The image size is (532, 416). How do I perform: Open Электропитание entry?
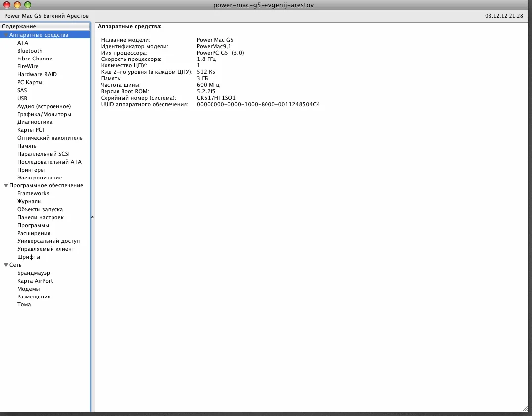(40, 178)
